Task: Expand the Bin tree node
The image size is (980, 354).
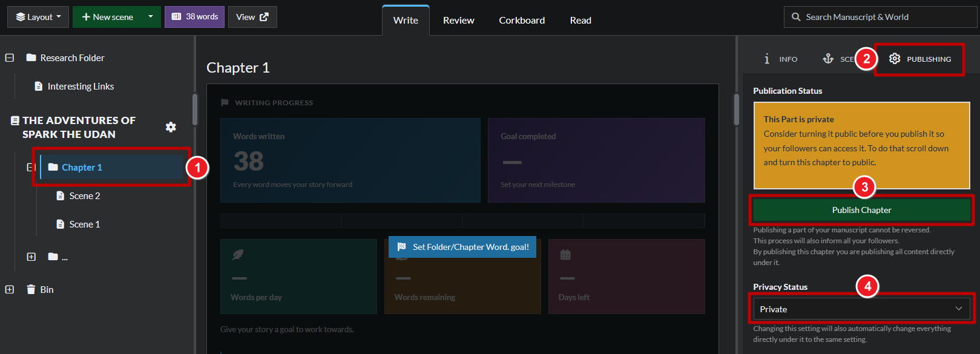Action: coord(10,289)
